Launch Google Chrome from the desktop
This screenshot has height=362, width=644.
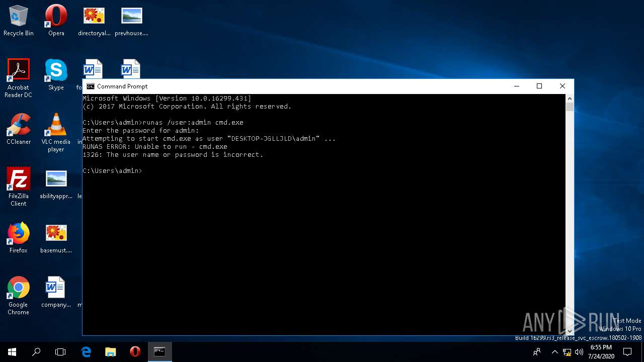tap(19, 295)
